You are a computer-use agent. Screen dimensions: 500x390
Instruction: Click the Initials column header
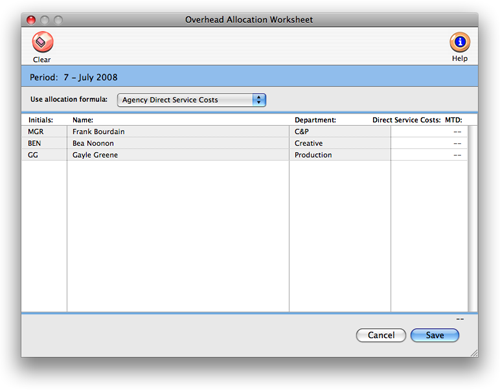coord(41,120)
